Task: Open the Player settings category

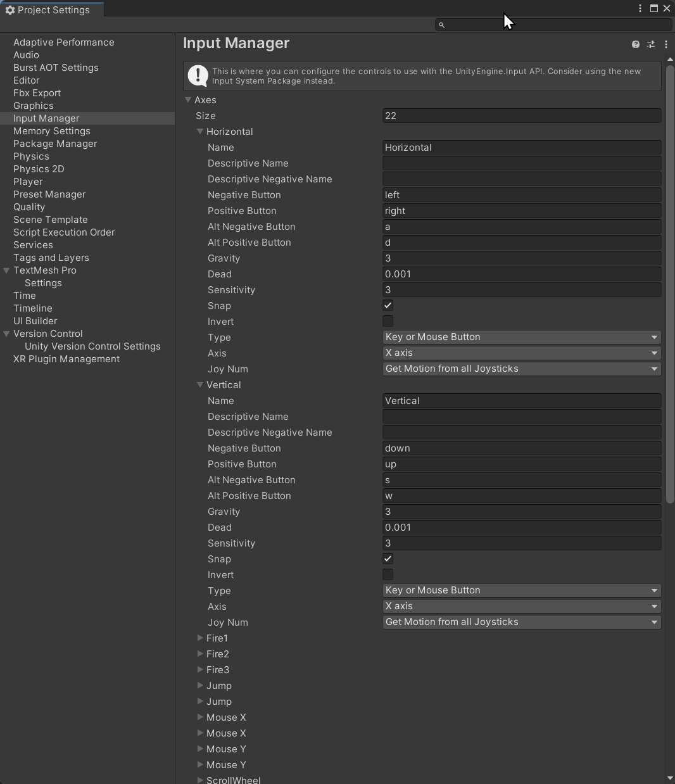Action: tap(28, 182)
